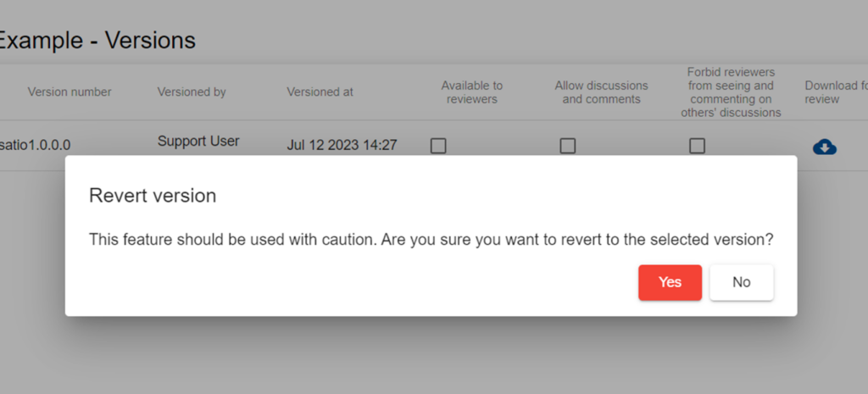Tick the Allow discussions and comments checkbox

[568, 146]
